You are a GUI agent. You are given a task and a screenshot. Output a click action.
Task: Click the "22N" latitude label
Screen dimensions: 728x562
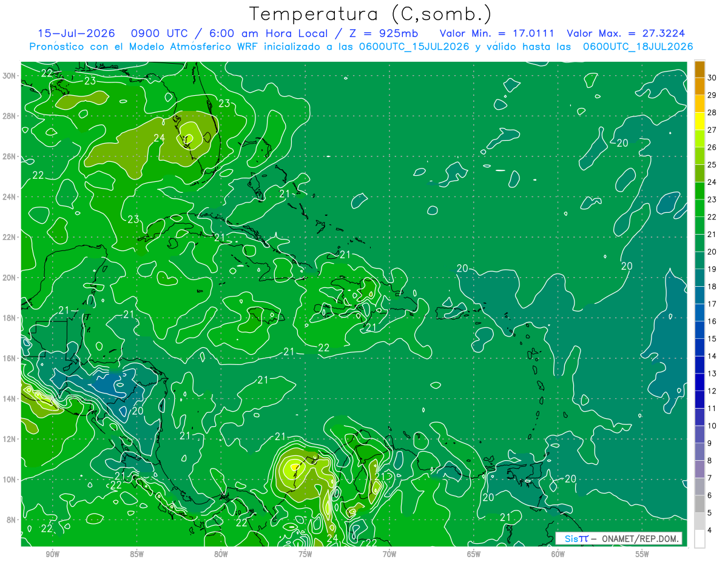tap(10, 237)
